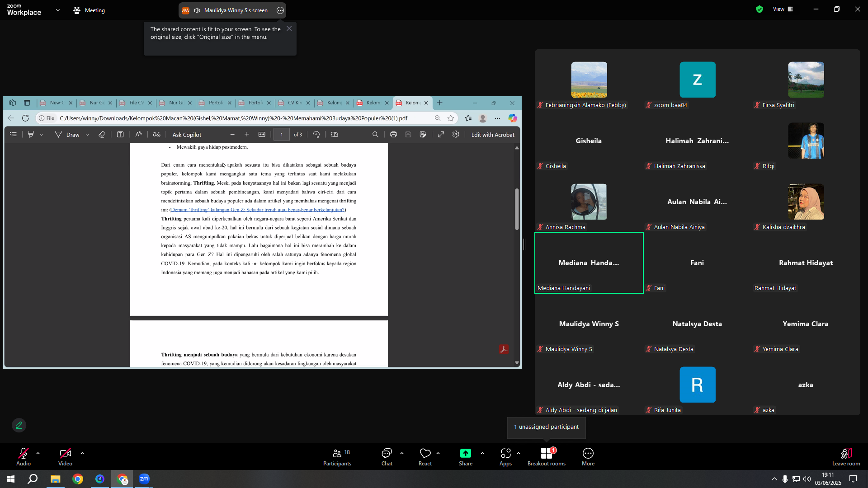868x488 pixels.
Task: Open the More options menu
Action: [x=588, y=457]
